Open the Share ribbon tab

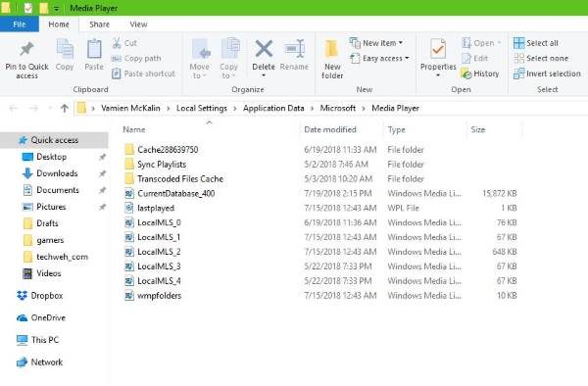tap(99, 24)
